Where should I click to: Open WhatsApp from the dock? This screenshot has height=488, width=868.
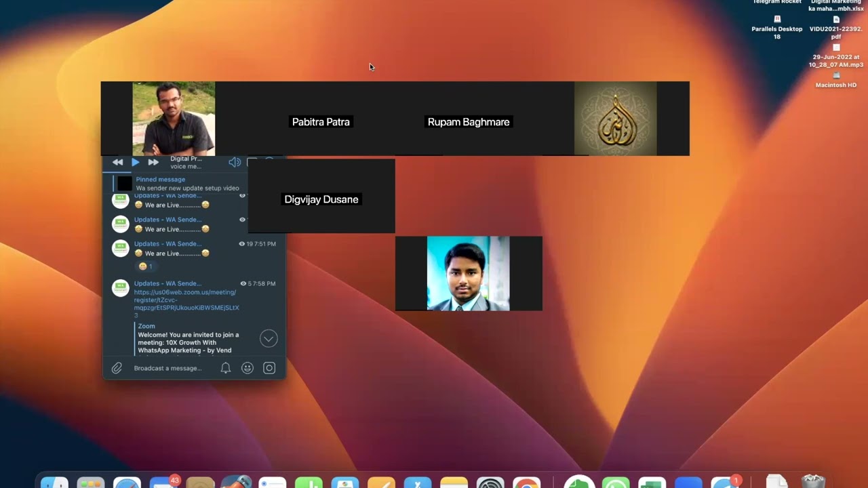coord(616,482)
